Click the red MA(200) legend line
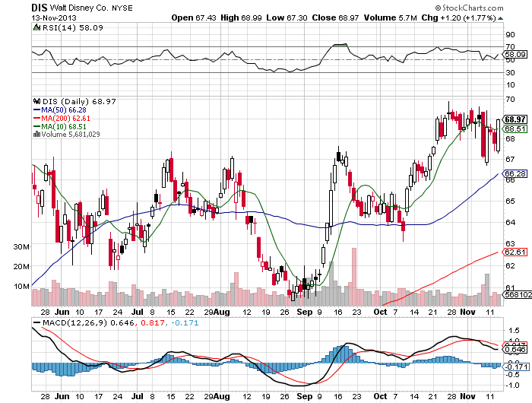The height and width of the screenshot is (403, 532). click(36, 119)
